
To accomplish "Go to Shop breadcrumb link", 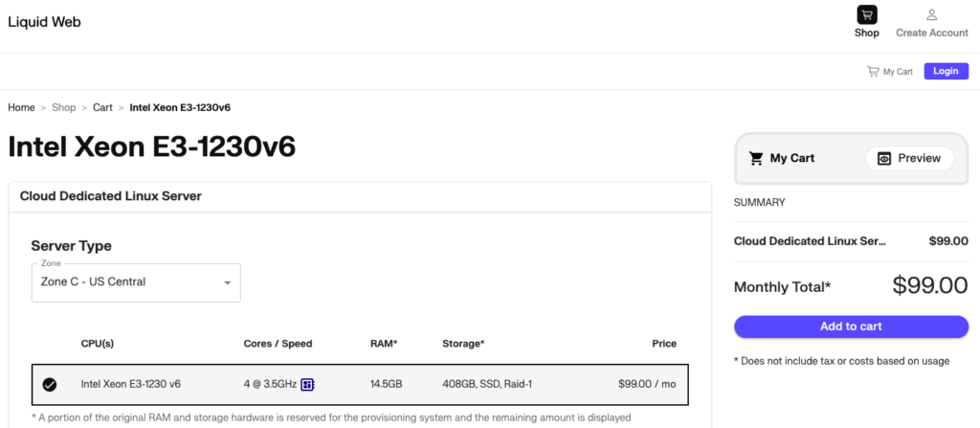I will coord(64,107).
